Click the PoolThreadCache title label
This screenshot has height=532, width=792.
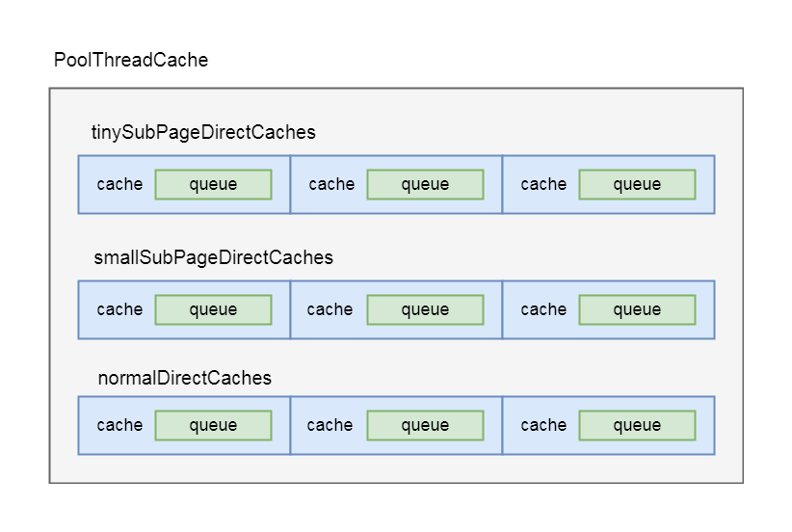point(131,60)
